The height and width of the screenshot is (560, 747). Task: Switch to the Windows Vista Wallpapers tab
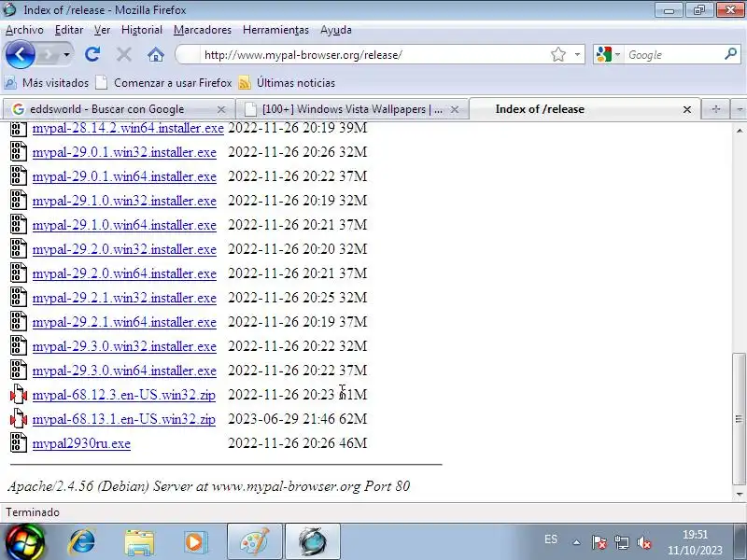click(x=352, y=109)
